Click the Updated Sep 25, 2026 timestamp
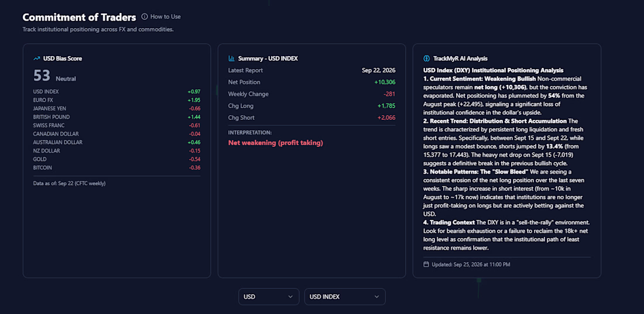This screenshot has height=314, width=644. (471, 264)
